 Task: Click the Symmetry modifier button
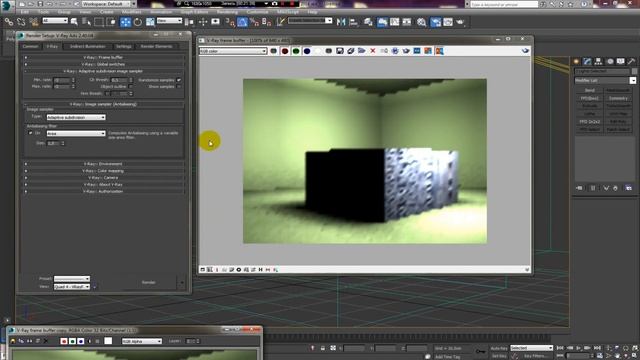pos(618,98)
